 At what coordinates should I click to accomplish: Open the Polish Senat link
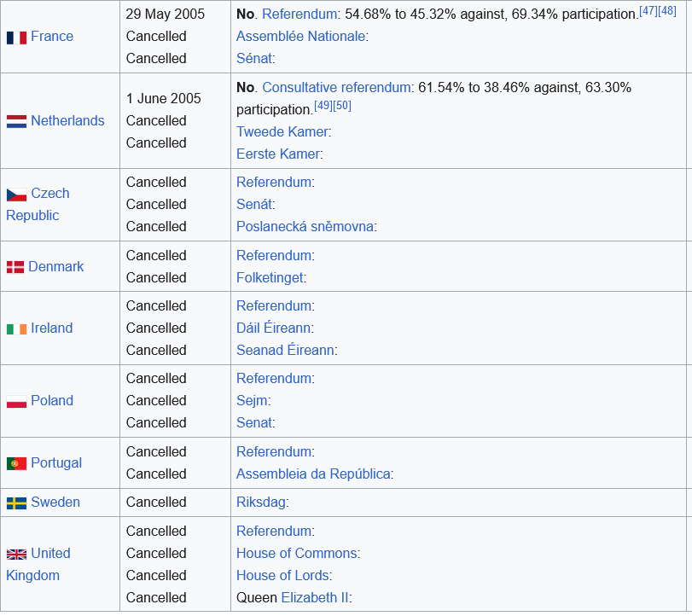tap(254, 422)
